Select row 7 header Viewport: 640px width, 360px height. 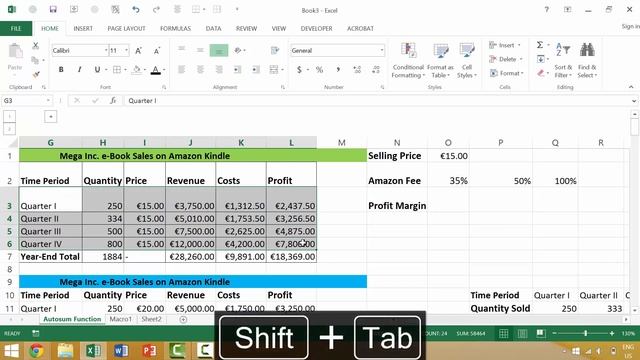pyautogui.click(x=9, y=257)
